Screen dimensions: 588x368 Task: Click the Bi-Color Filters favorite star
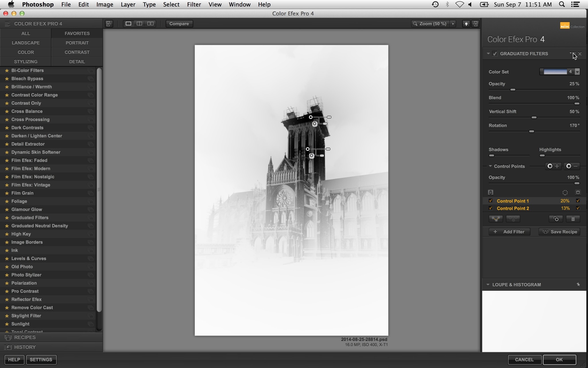[7, 70]
